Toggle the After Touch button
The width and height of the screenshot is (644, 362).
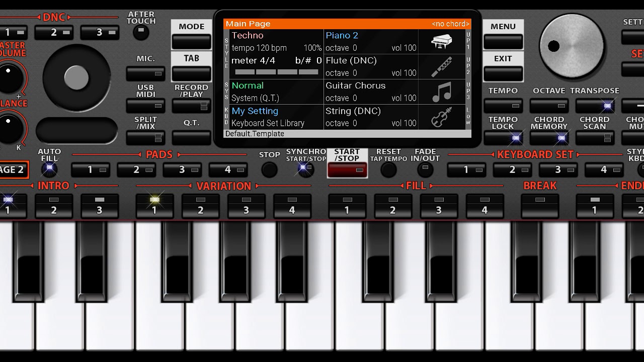[x=141, y=33]
